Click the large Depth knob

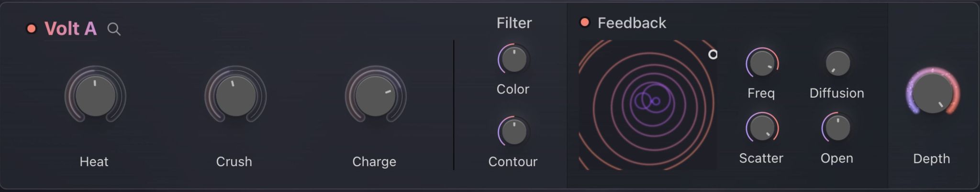pyautogui.click(x=932, y=94)
